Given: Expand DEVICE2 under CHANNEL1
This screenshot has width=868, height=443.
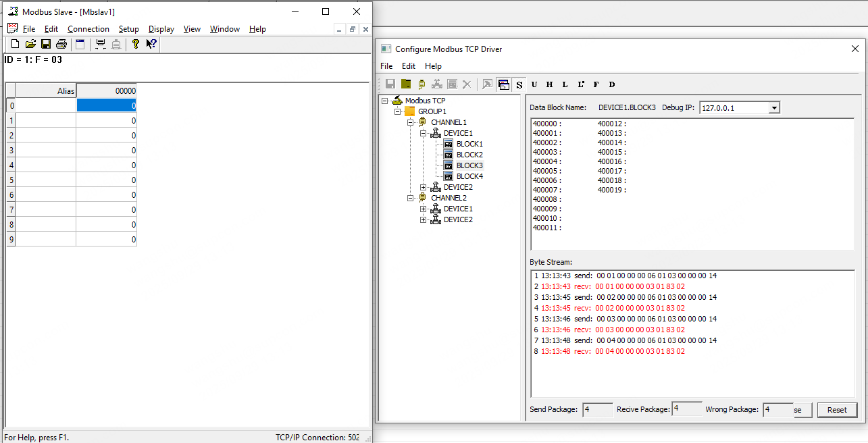Looking at the screenshot, I should [424, 187].
